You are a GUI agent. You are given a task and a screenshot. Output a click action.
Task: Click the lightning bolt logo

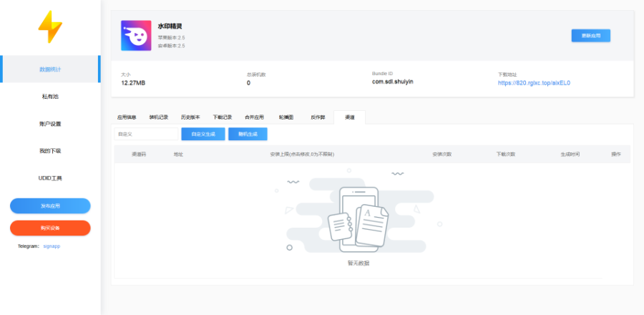[x=50, y=28]
